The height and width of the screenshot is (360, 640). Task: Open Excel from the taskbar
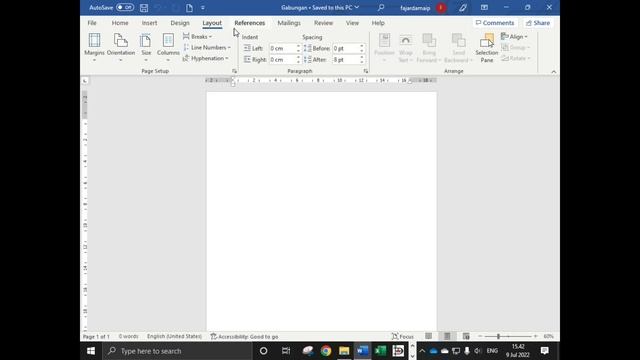tap(380, 351)
